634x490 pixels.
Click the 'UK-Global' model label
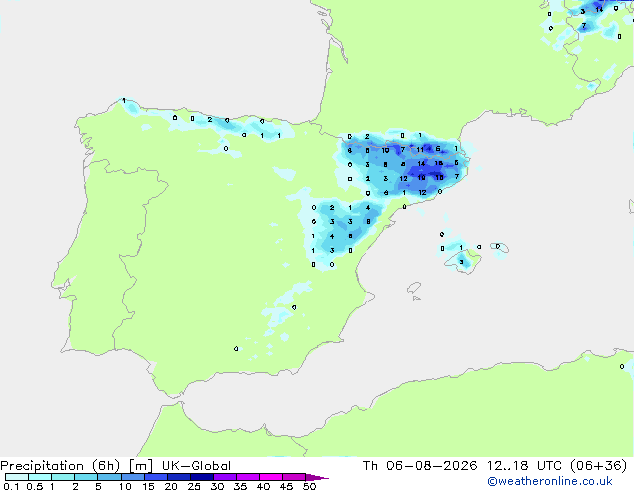click(197, 466)
